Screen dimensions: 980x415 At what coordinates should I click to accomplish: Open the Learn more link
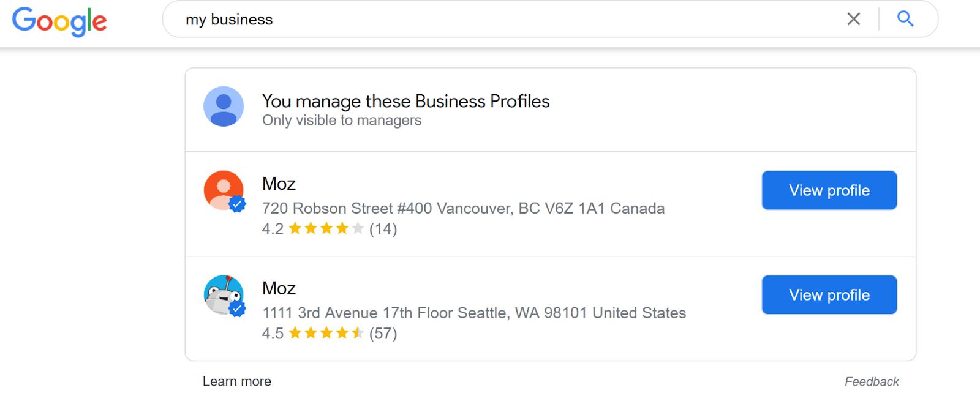(237, 381)
